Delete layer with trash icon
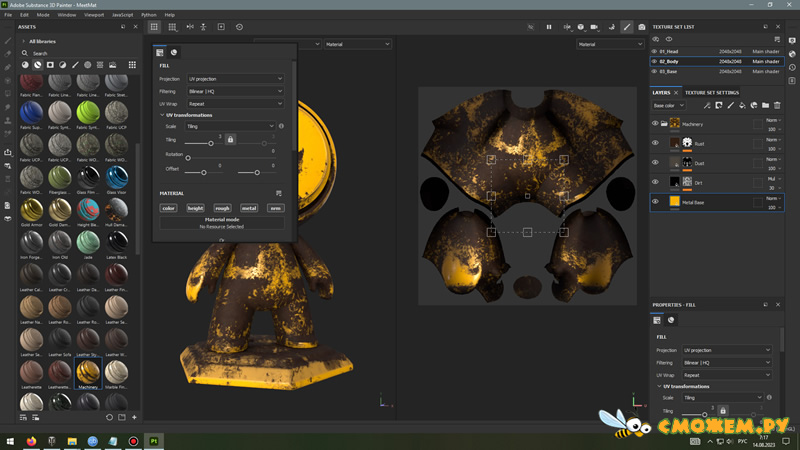The image size is (800, 450). (x=777, y=106)
